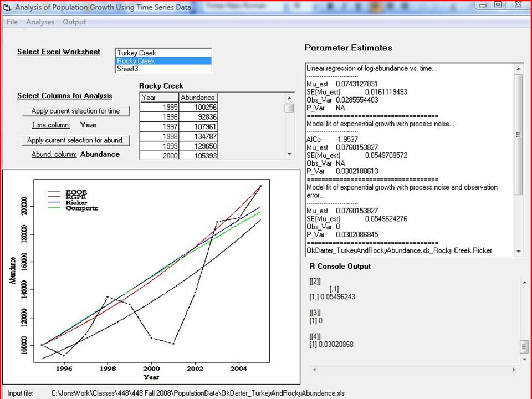Click Apply current selection for time button
Screen dimensions: 532x399
coord(76,111)
